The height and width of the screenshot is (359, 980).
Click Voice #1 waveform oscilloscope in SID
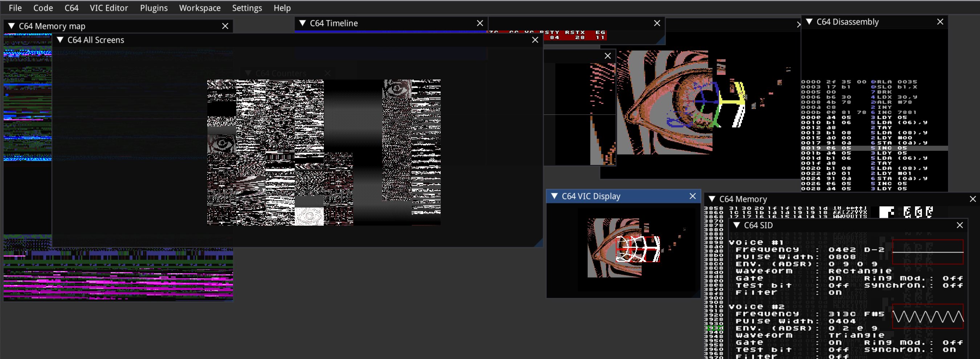[928, 252]
